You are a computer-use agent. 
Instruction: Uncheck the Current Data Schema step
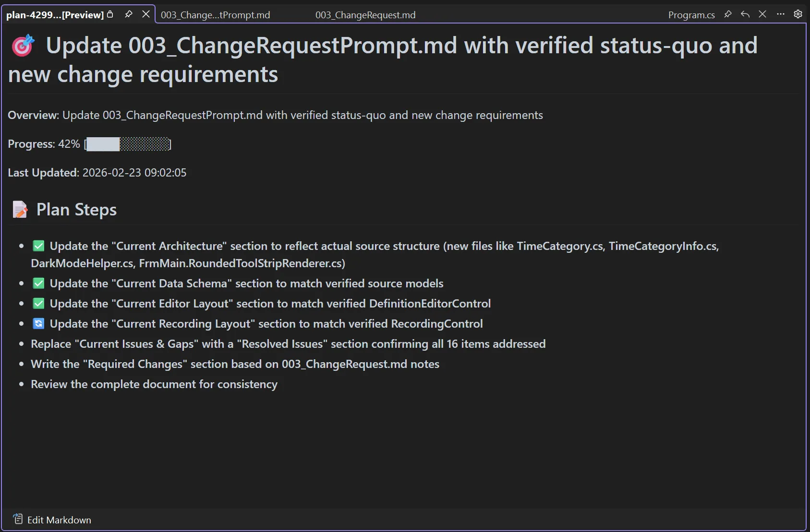point(38,283)
